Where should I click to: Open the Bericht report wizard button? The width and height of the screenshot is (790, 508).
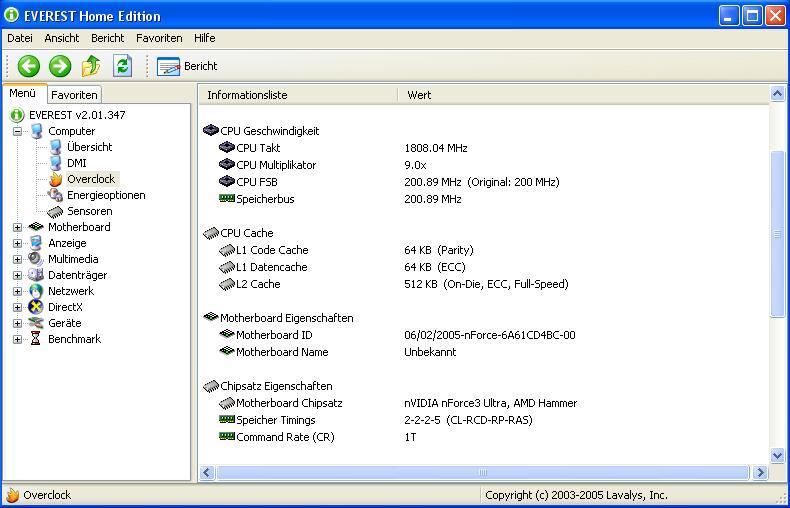(187, 66)
